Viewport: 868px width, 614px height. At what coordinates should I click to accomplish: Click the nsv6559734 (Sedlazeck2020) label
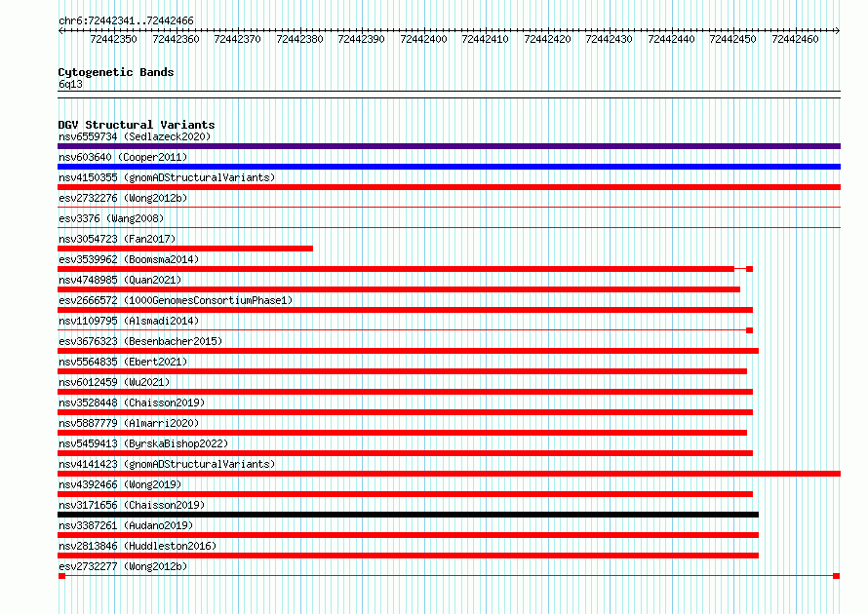pyautogui.click(x=135, y=136)
